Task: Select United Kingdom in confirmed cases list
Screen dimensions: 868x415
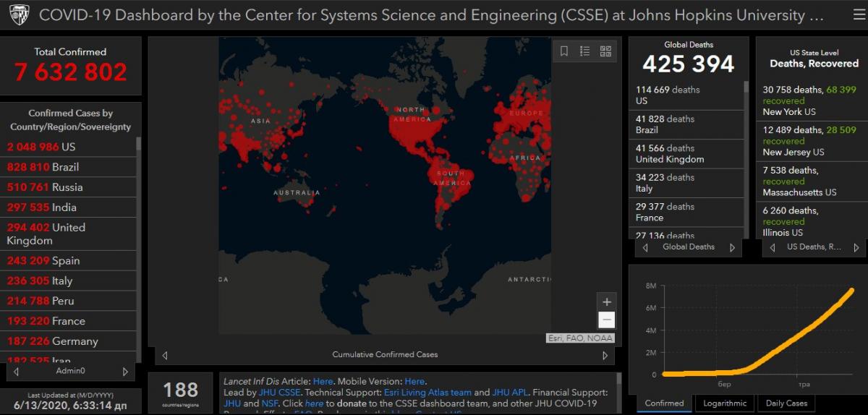Action: [x=68, y=234]
